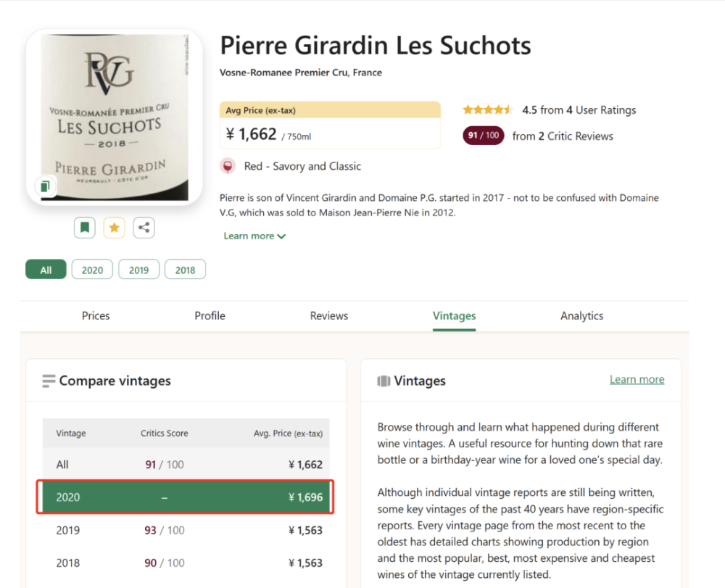Click the user rating stars

pos(487,110)
